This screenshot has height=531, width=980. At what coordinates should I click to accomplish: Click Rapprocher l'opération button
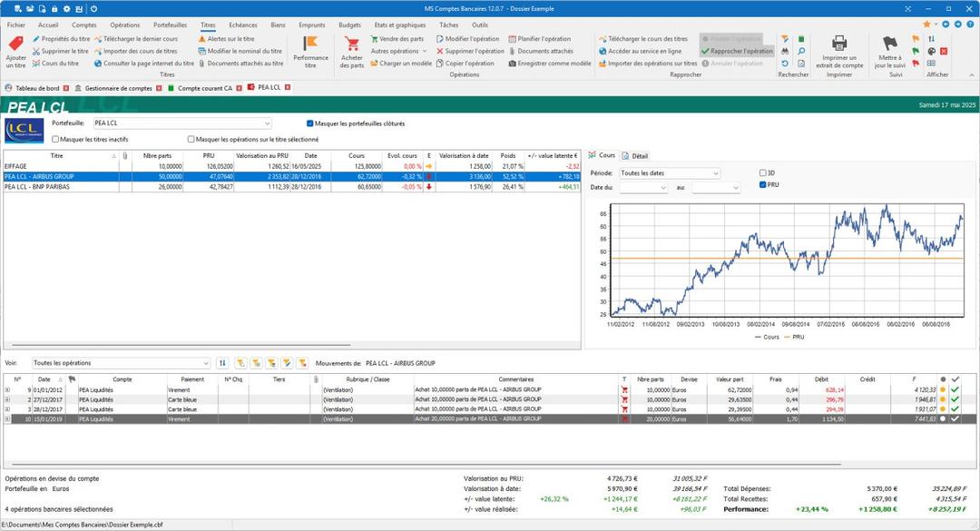coord(737,52)
